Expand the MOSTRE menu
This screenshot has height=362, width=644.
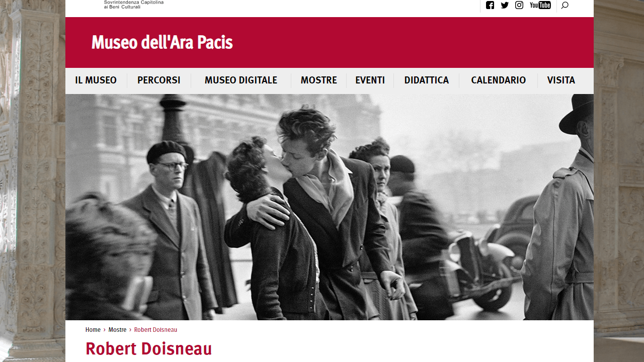tap(318, 80)
